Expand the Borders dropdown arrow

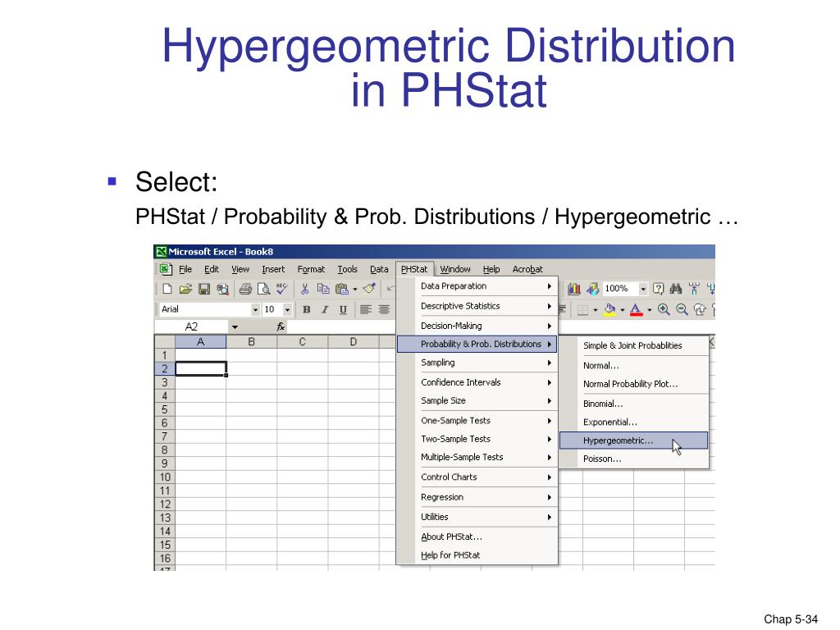(x=596, y=310)
